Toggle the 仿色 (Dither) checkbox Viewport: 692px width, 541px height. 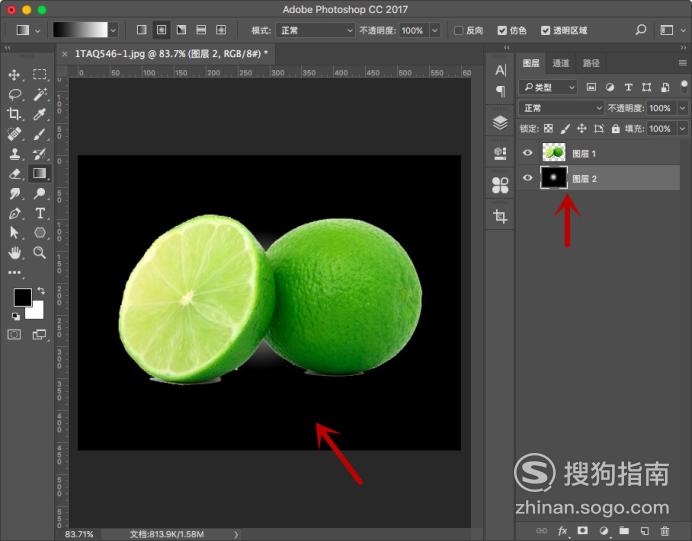click(x=502, y=30)
